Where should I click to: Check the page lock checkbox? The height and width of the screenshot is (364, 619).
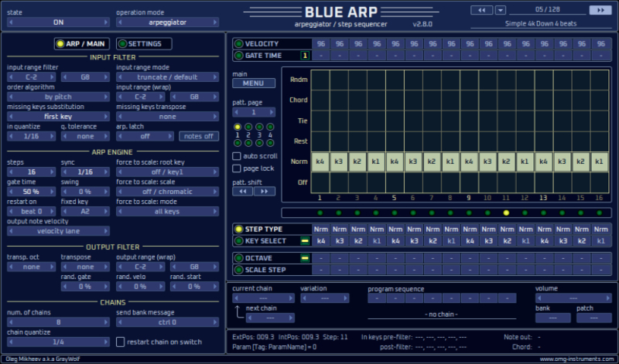coord(237,168)
